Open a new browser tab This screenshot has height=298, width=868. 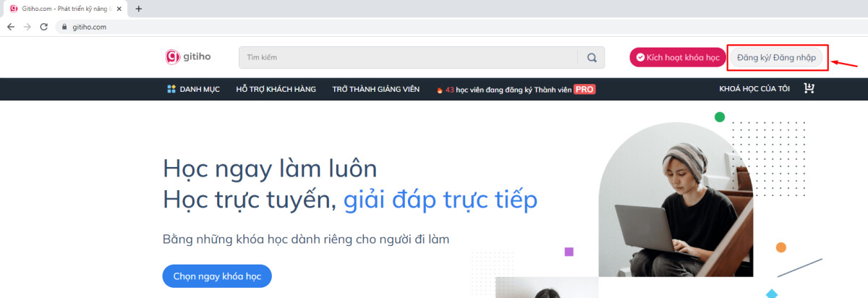click(139, 9)
